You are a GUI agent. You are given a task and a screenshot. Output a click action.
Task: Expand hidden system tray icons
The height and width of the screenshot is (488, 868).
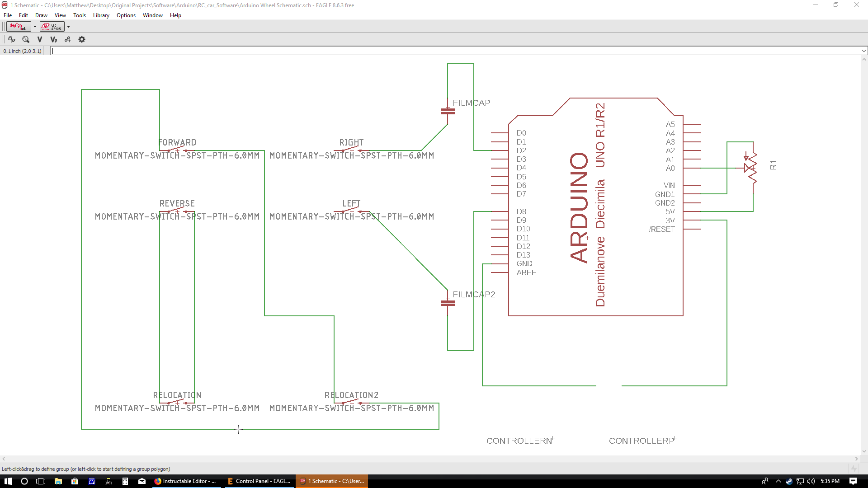pyautogui.click(x=778, y=481)
